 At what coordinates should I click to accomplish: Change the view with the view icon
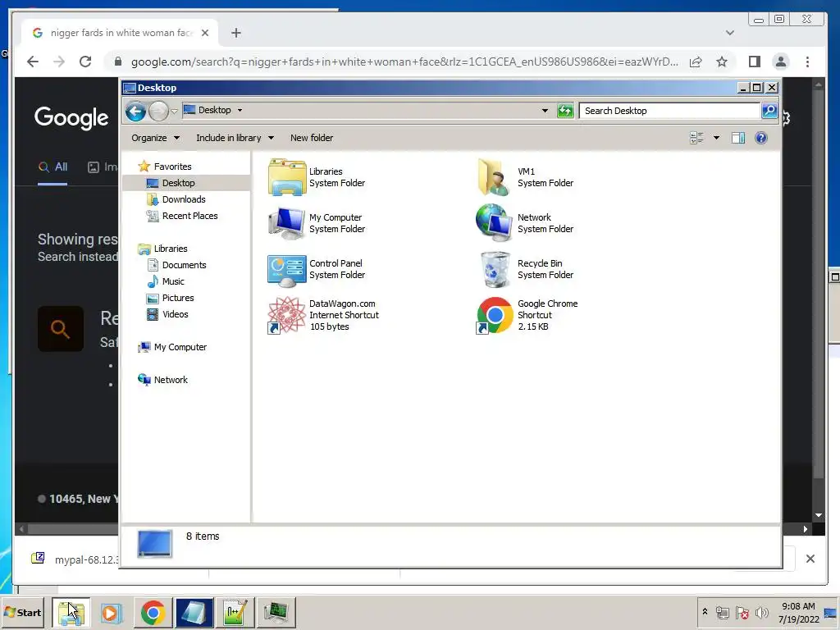[696, 138]
